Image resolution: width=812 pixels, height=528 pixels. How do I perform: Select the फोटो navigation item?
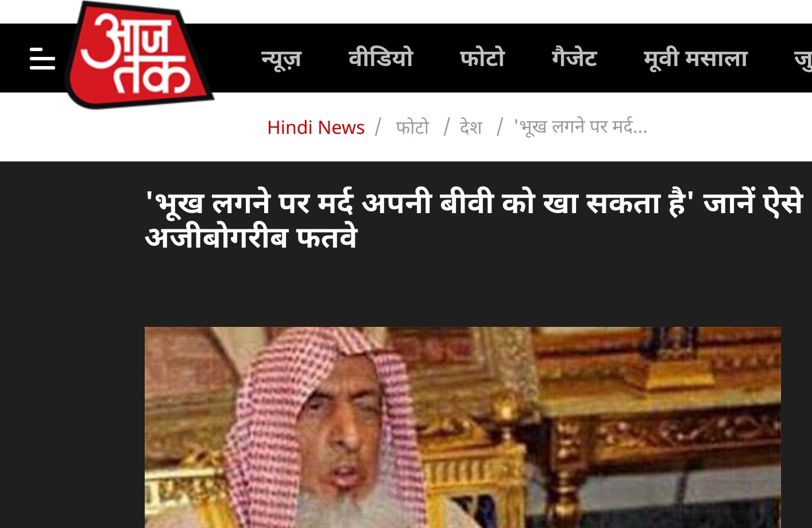point(482,58)
